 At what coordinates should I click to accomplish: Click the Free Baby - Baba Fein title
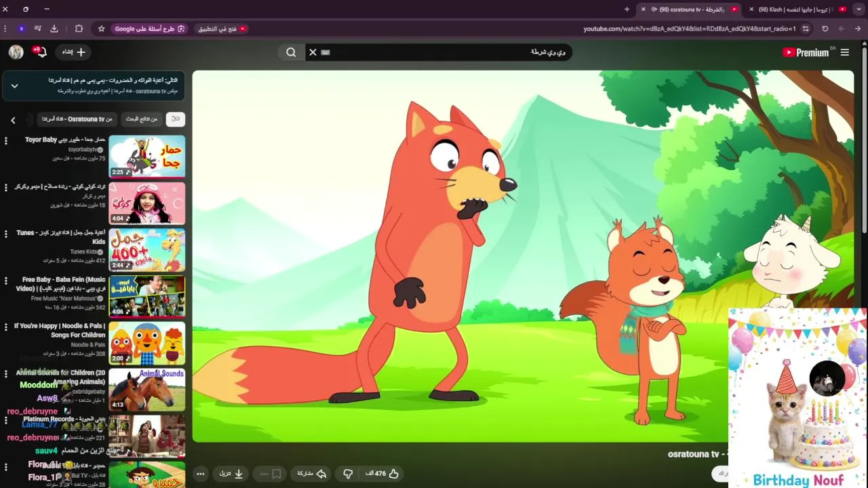tap(61, 284)
